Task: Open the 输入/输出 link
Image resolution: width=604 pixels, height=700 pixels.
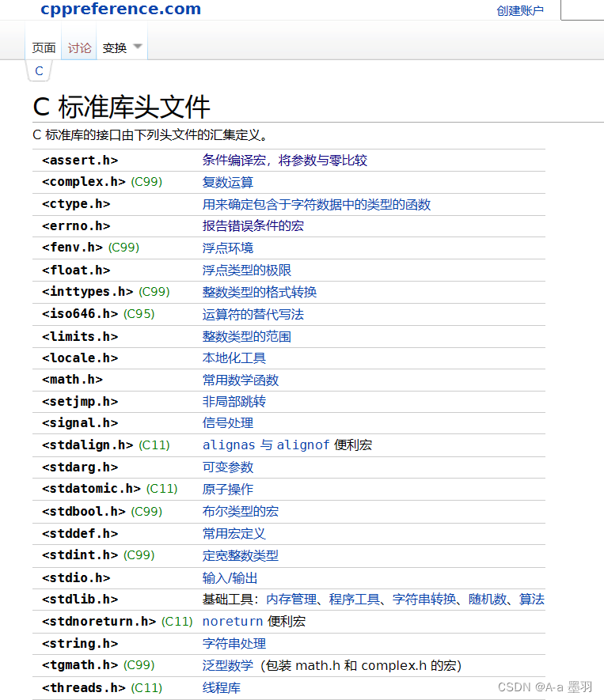Action: pos(230,578)
